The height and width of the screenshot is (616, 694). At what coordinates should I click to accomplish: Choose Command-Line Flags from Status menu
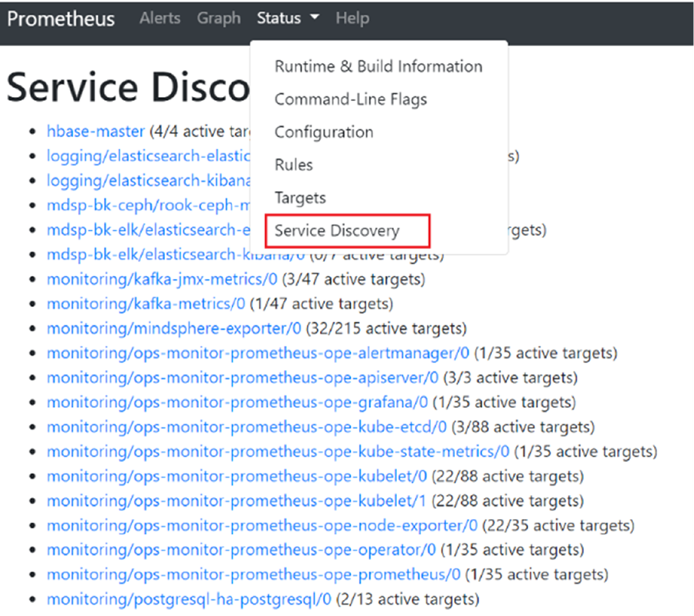(x=351, y=99)
